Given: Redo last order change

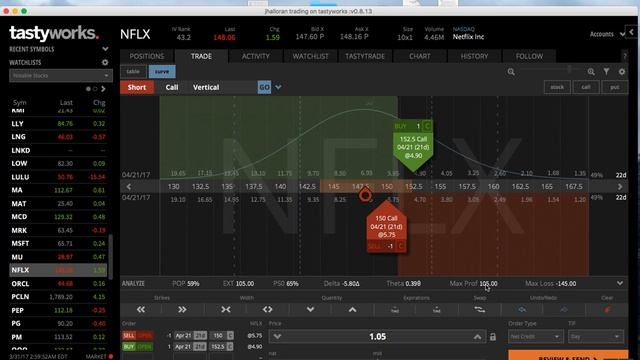Looking at the screenshot, I should [564, 310].
